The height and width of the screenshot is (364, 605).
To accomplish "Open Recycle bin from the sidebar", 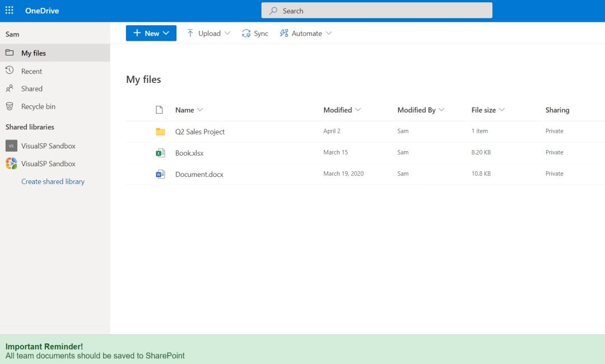I will [38, 106].
